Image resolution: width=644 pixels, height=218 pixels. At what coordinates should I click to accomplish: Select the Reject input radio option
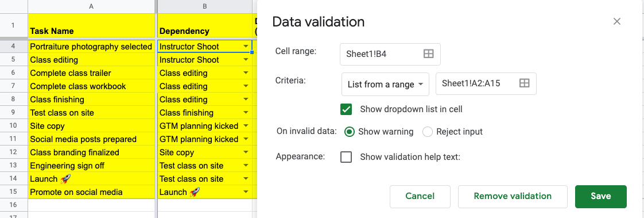(428, 132)
